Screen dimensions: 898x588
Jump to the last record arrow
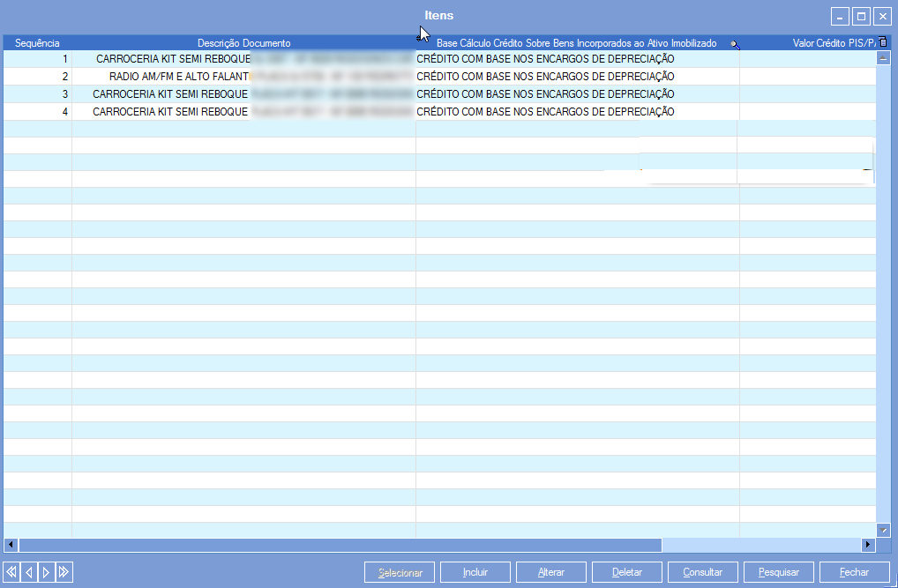(64, 572)
